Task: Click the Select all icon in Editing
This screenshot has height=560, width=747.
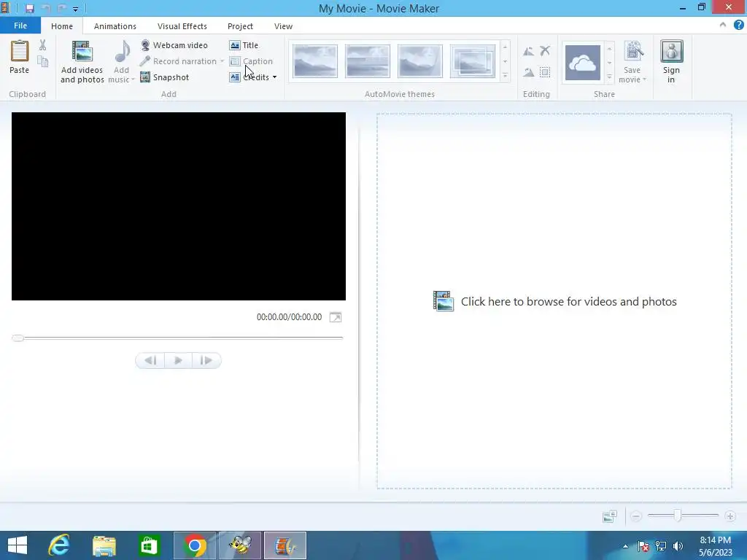Action: click(545, 72)
